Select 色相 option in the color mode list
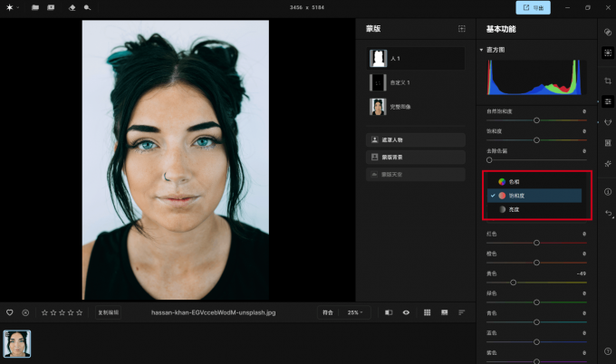616x364 pixels. 514,181
